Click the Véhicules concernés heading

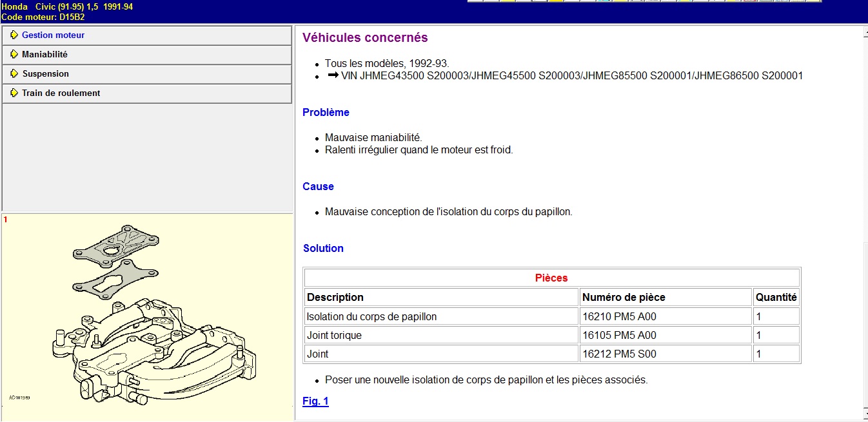365,38
